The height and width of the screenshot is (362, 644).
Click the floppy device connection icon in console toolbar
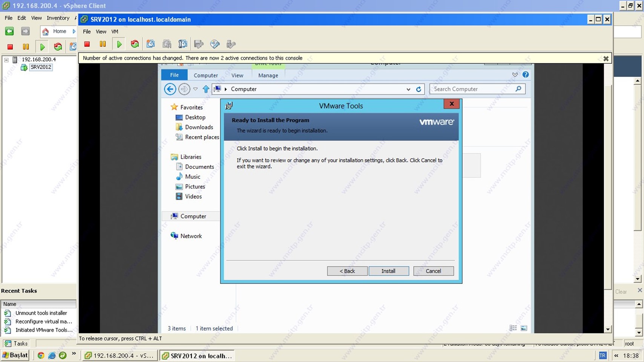click(199, 44)
